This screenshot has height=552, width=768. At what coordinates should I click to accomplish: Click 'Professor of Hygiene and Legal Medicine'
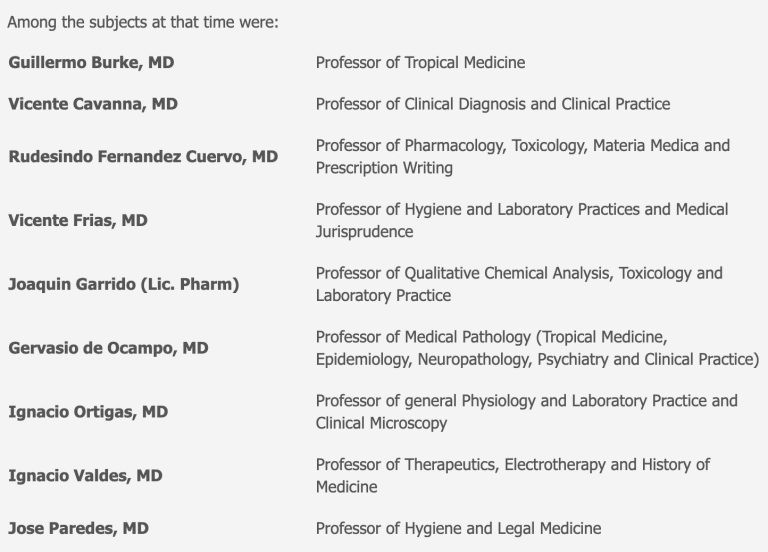click(x=458, y=528)
